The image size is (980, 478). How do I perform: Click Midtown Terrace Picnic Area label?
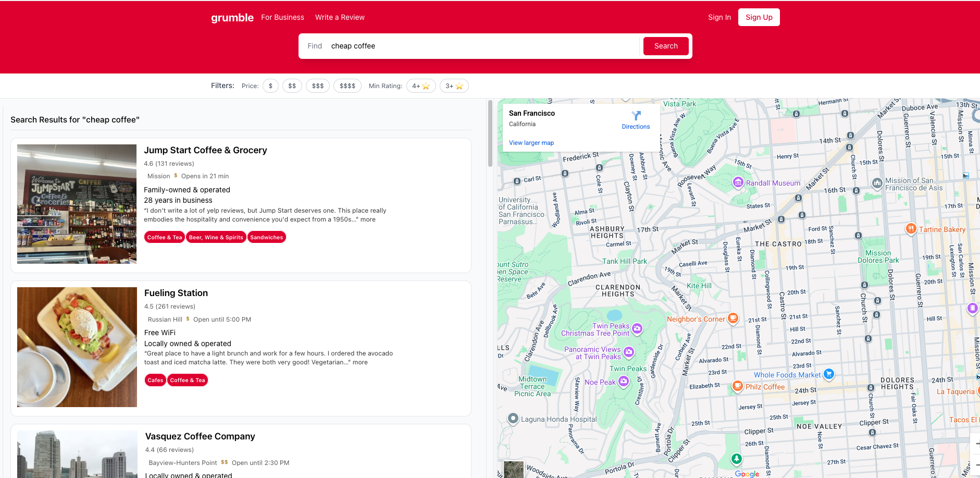[x=532, y=386]
